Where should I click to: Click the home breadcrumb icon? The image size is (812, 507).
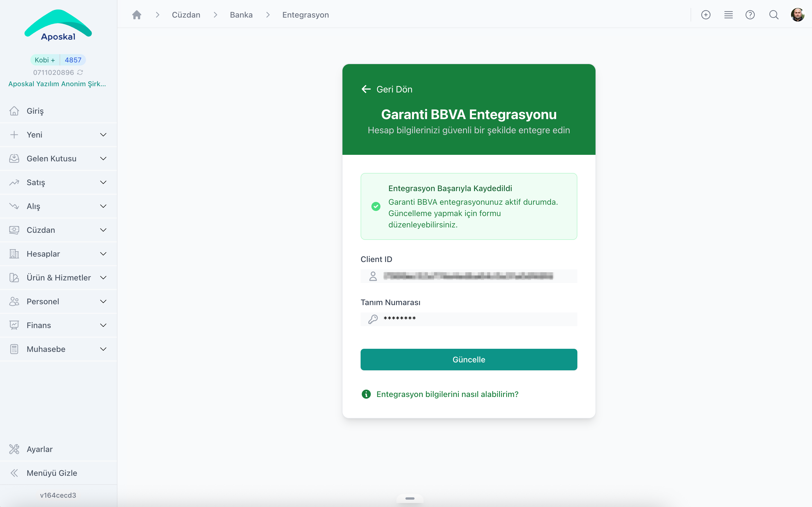tap(136, 15)
